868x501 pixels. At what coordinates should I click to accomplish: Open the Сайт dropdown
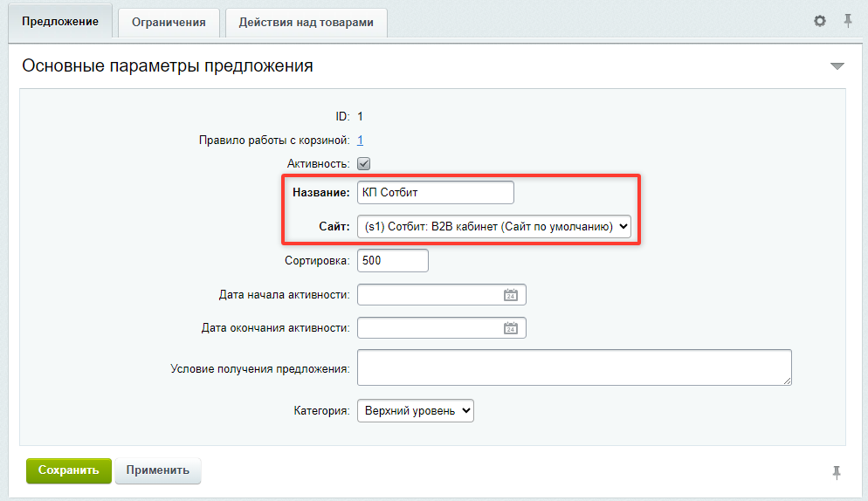pos(493,226)
